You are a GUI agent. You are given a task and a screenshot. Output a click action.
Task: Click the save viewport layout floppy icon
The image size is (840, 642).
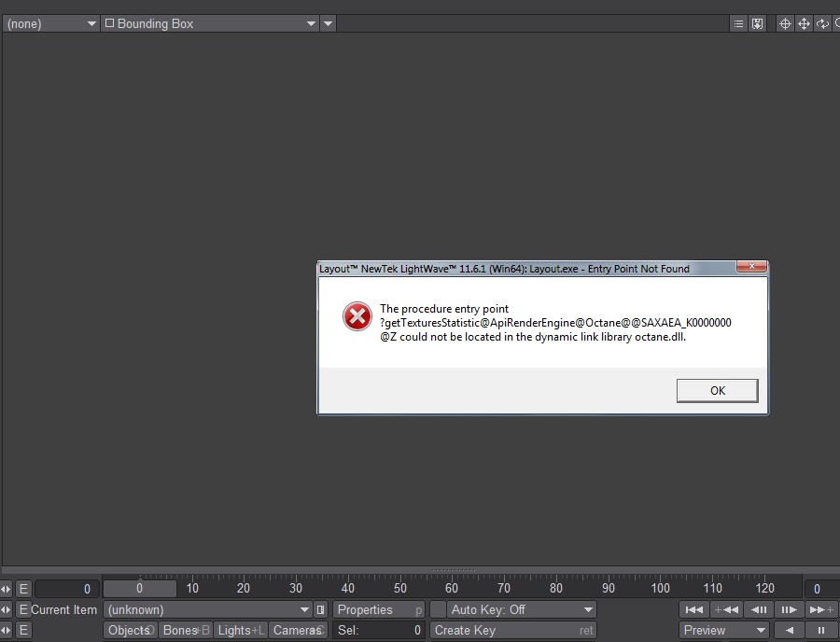pos(757,23)
